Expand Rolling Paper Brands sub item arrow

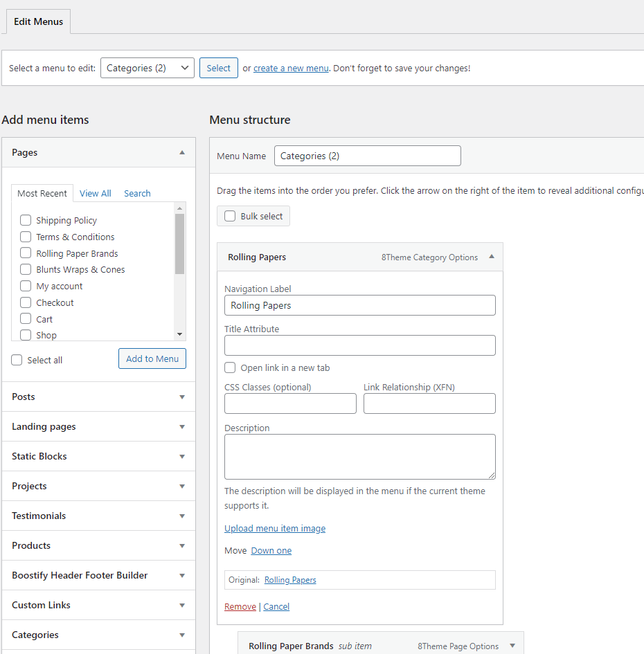coord(512,646)
